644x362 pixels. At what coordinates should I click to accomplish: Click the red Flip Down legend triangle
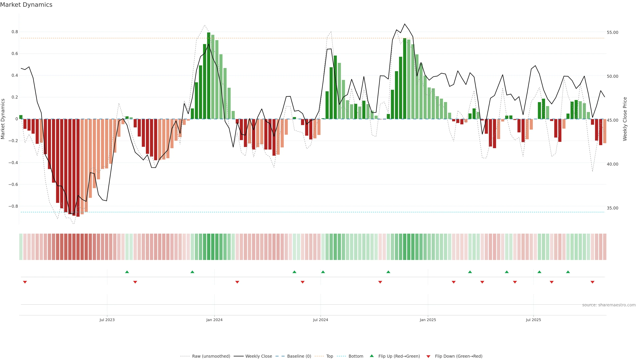tap(428, 356)
